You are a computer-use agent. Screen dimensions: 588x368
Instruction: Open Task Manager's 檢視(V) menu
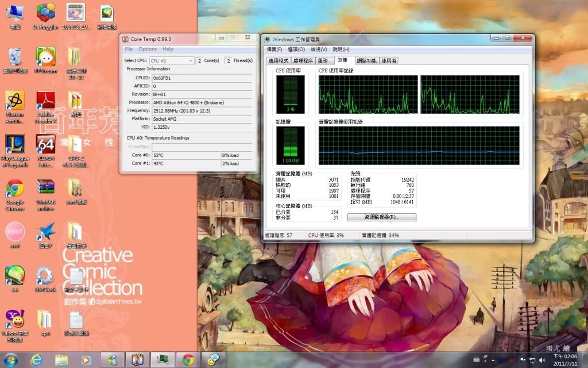[319, 49]
